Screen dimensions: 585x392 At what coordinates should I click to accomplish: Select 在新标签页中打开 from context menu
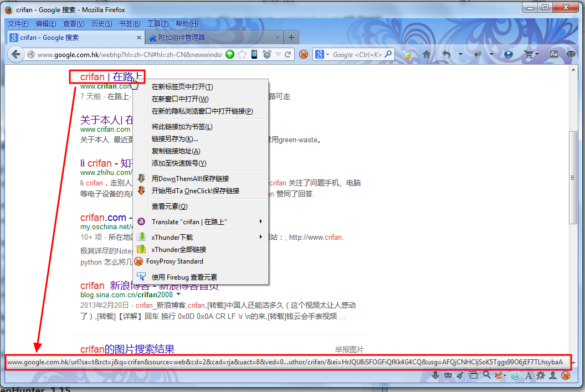(x=201, y=87)
